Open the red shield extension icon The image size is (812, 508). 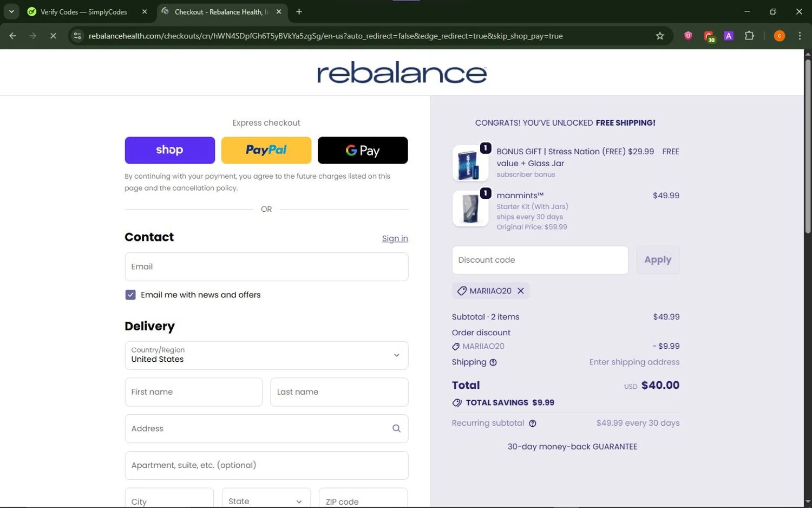(x=688, y=36)
